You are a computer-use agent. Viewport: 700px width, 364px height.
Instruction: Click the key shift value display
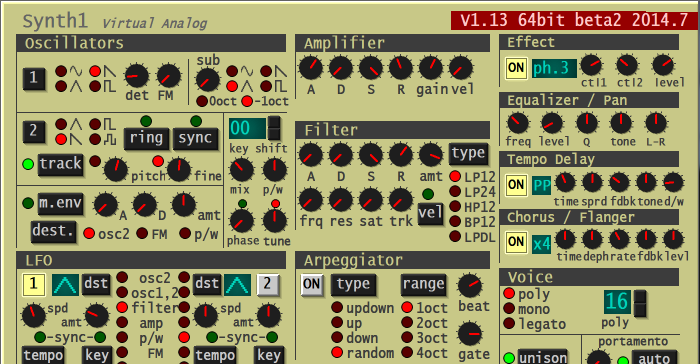pos(248,128)
